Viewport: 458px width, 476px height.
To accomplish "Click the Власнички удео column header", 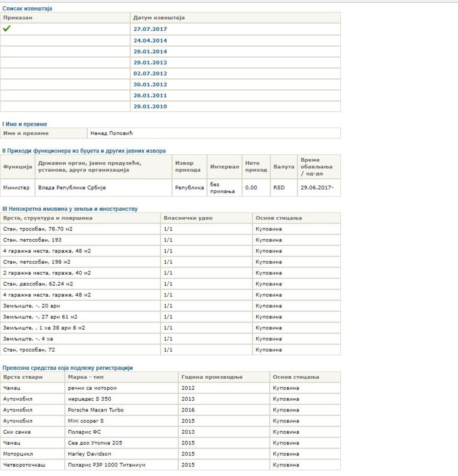I will pos(188,218).
